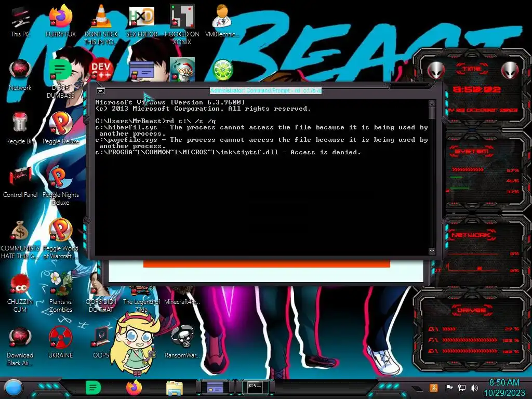
Task: Click the Command Prompt title bar text
Action: click(x=265, y=90)
